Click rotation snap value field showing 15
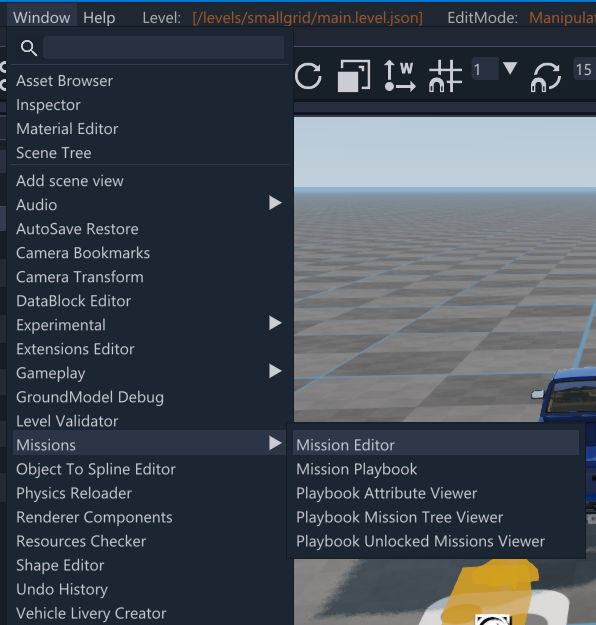This screenshot has width=596, height=625. (584, 69)
